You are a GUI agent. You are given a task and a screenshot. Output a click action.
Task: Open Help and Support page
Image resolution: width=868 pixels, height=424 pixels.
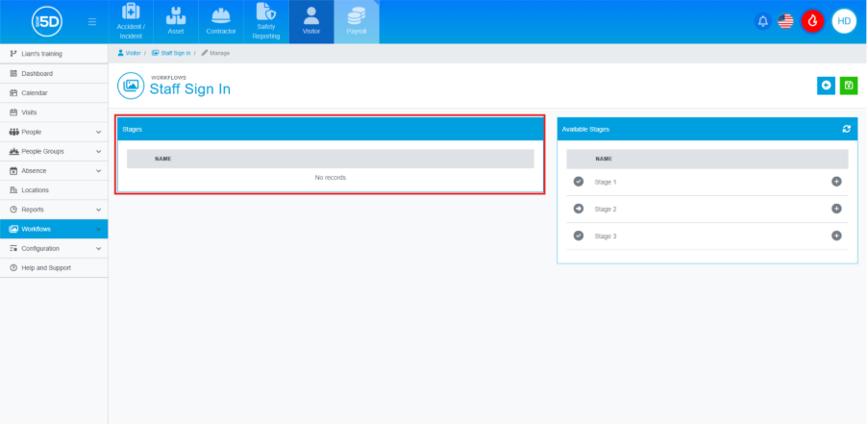point(46,267)
